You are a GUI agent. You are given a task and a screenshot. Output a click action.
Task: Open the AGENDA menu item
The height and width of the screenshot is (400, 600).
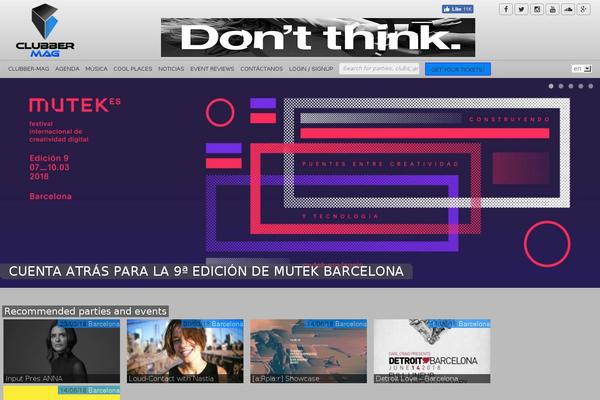coord(67,69)
